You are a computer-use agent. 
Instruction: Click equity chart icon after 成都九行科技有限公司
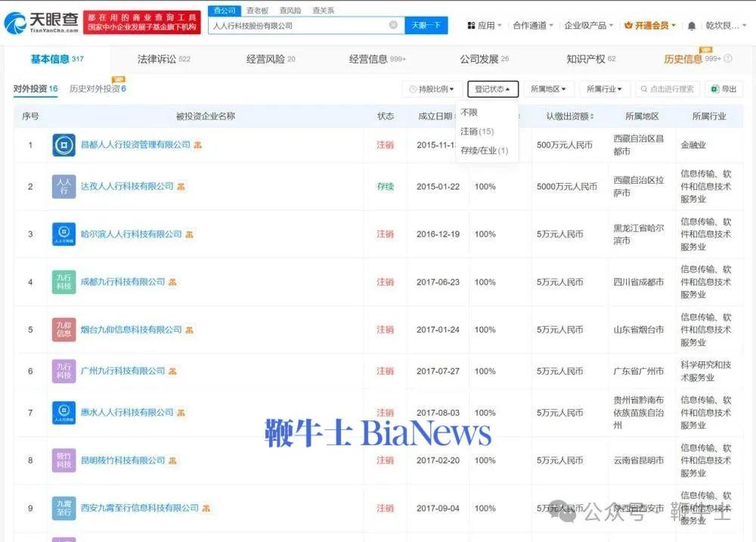click(172, 282)
